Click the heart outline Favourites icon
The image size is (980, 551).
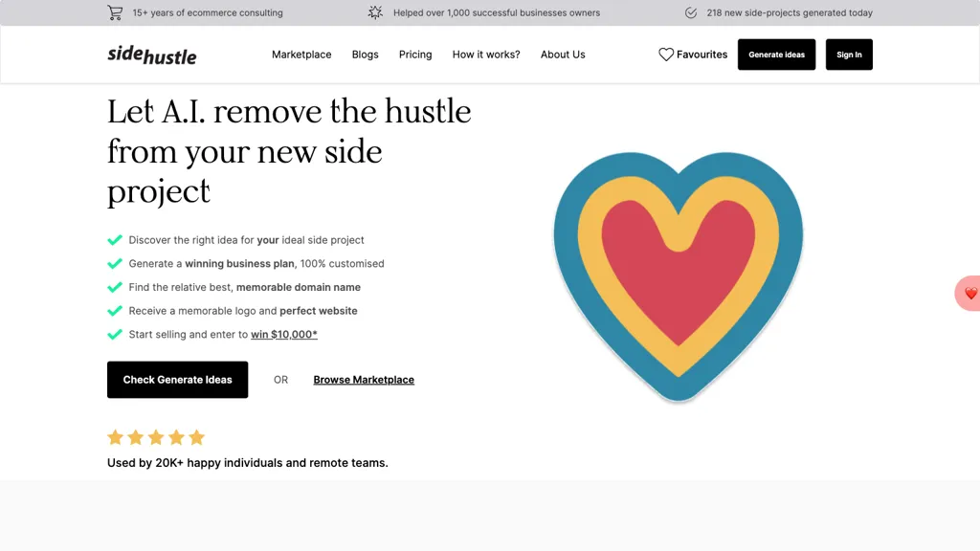(x=666, y=55)
